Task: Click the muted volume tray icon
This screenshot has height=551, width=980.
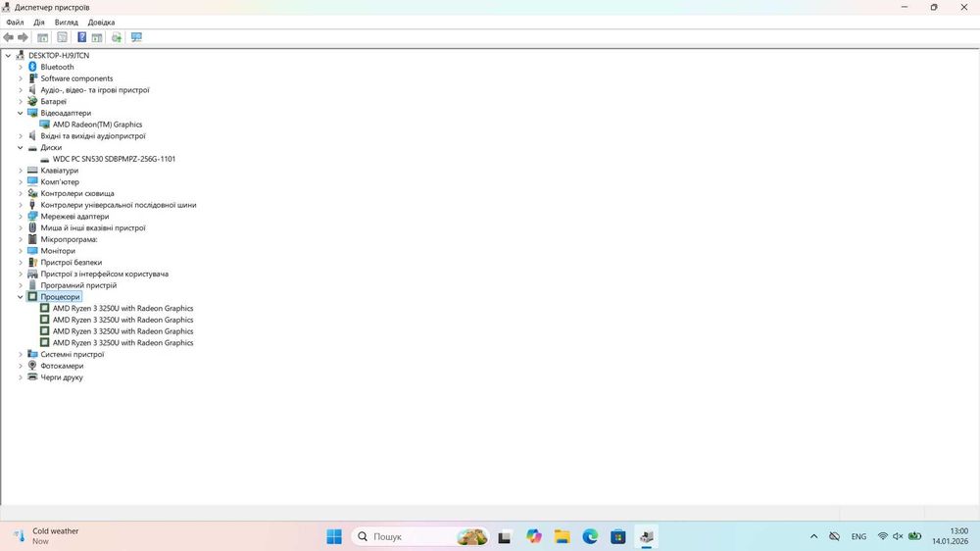Action: [x=898, y=536]
